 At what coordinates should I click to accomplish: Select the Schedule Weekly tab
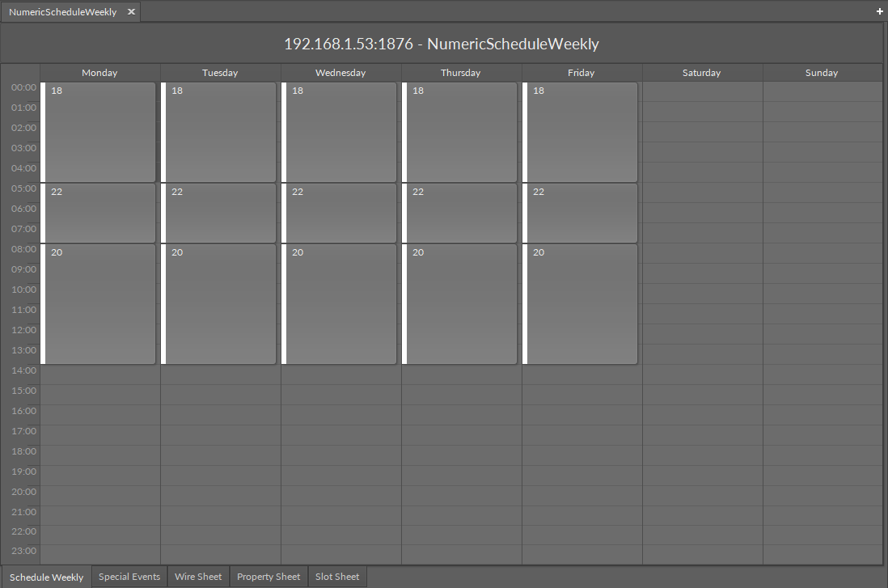[x=46, y=576]
